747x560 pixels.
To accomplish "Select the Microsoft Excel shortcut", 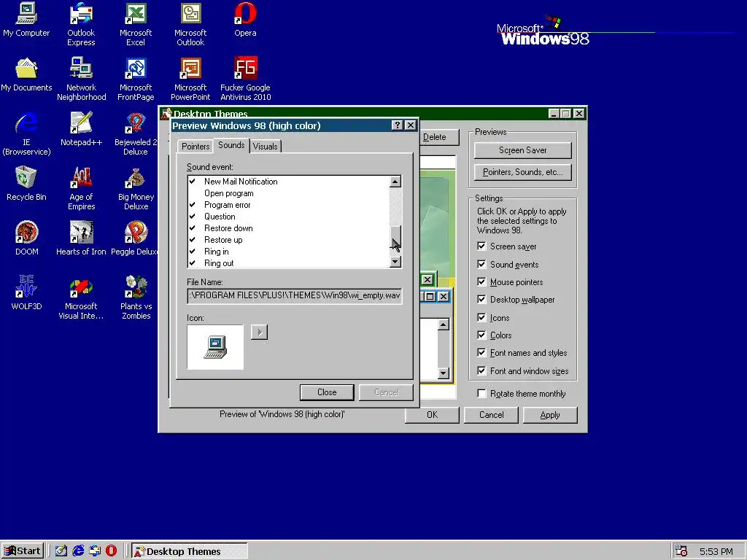I will (136, 24).
